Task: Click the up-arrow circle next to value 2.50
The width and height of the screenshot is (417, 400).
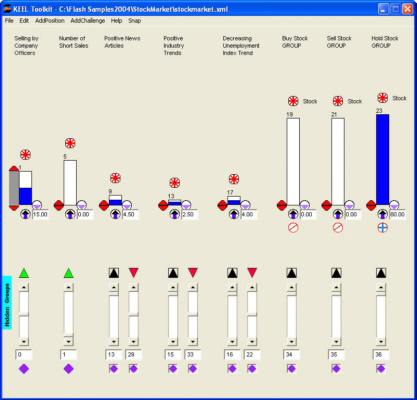Action: [x=174, y=214]
